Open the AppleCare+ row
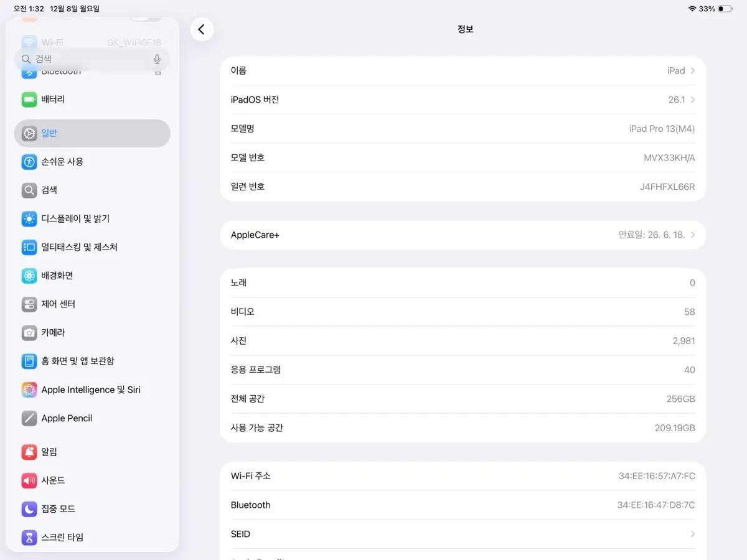 (463, 235)
